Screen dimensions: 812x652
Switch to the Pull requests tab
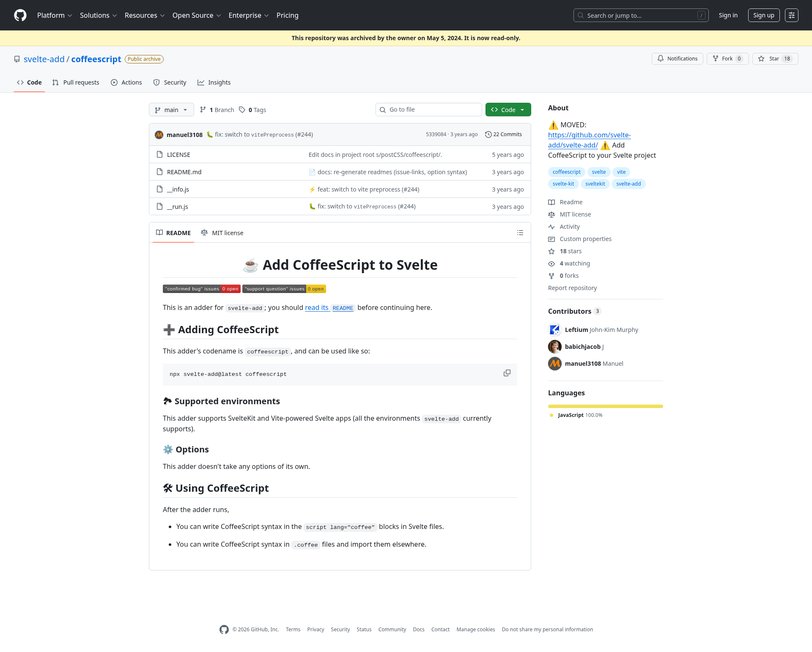(76, 82)
